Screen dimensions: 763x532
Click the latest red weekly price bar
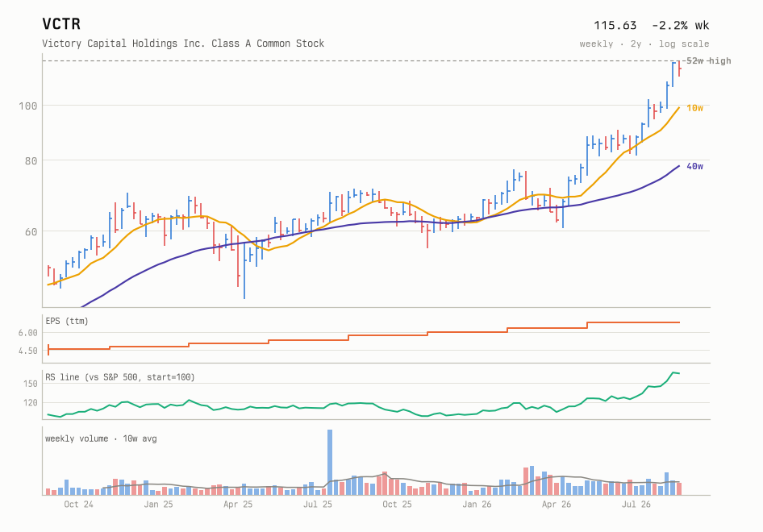pyautogui.click(x=679, y=69)
